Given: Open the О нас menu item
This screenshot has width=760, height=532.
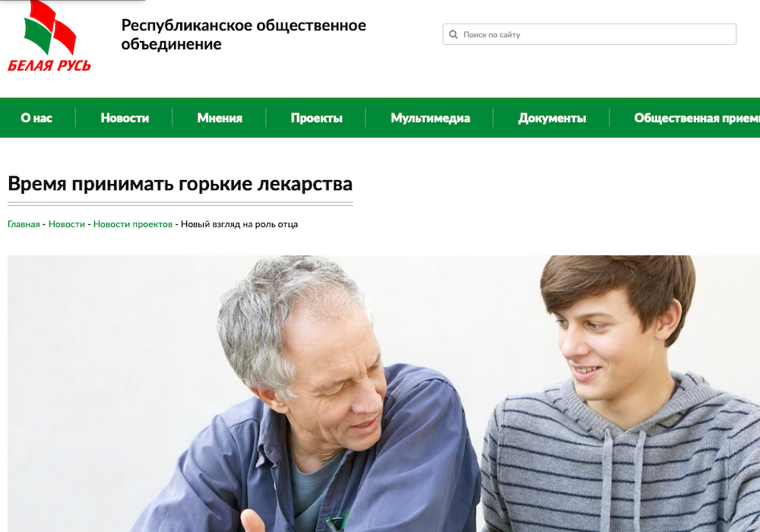Looking at the screenshot, I should tap(36, 118).
